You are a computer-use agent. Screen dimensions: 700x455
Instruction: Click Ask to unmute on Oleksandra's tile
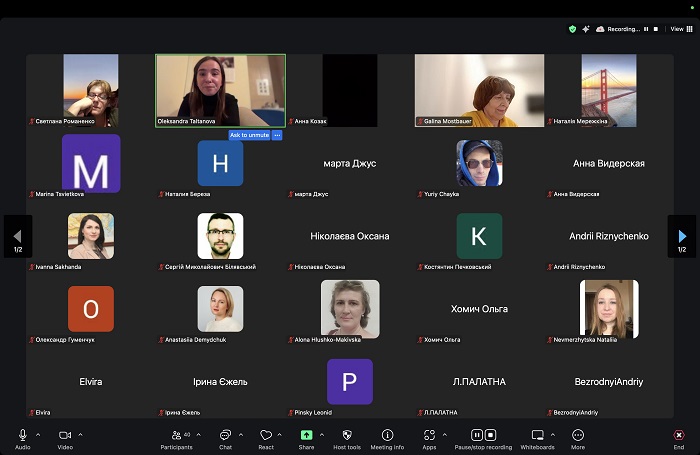coord(249,135)
